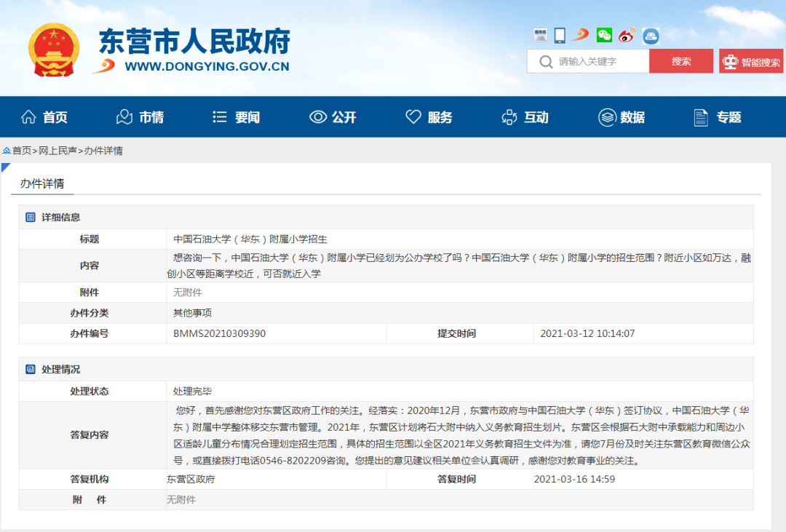Click the home breadcrumb house icon
The width and height of the screenshot is (786, 532).
click(7, 151)
